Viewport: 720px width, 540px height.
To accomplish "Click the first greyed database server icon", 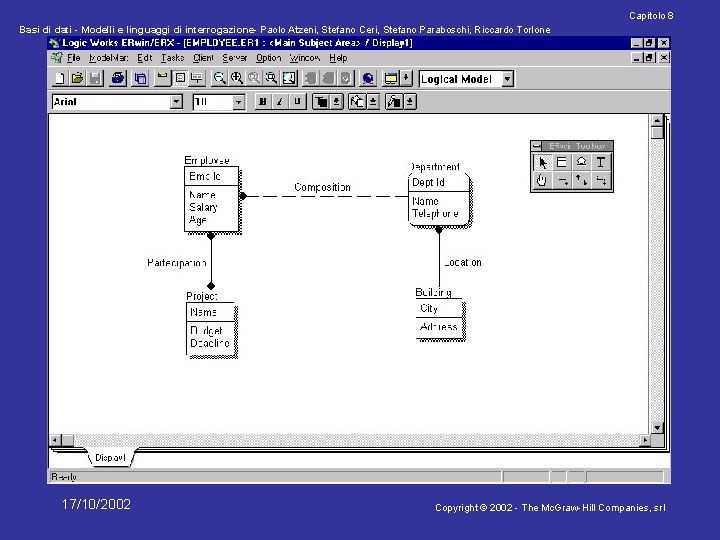I will coord(311,79).
